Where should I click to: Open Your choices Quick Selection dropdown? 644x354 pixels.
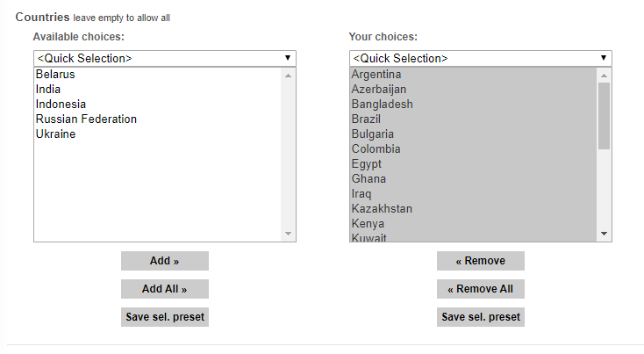(x=480, y=58)
